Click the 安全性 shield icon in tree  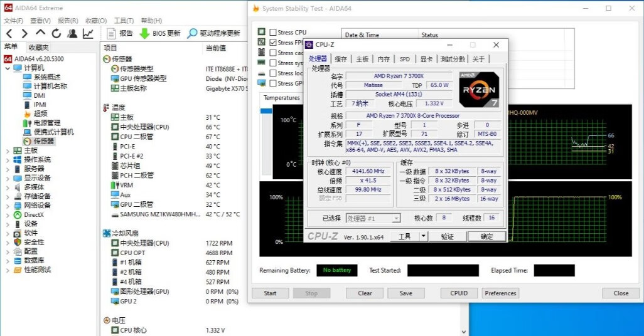pos(18,242)
